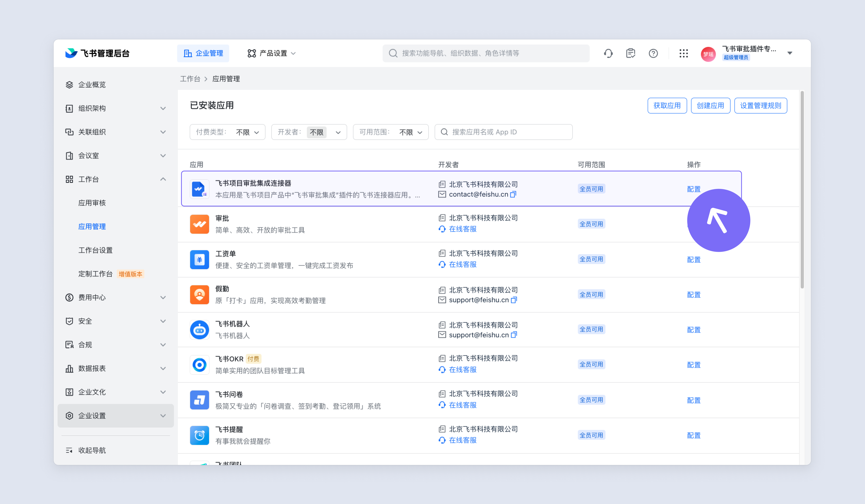
Task: Click the 费用中心 dollar icon in sidebar
Action: click(69, 298)
